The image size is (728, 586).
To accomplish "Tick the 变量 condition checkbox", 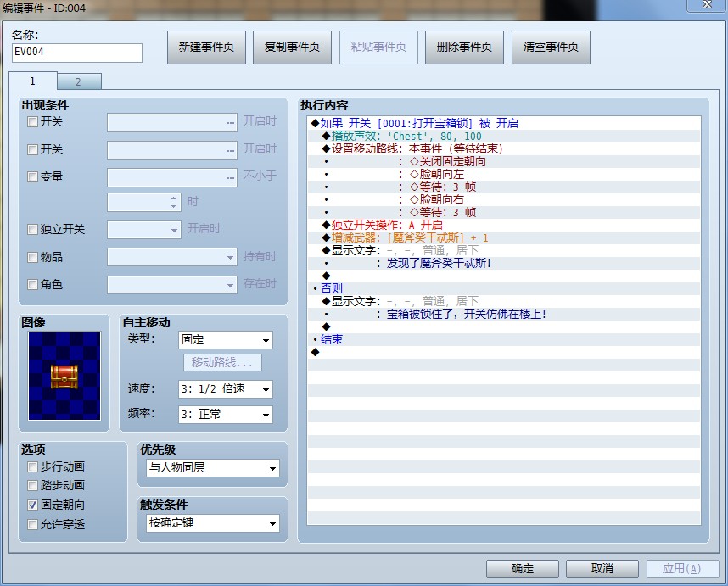I will (x=33, y=177).
